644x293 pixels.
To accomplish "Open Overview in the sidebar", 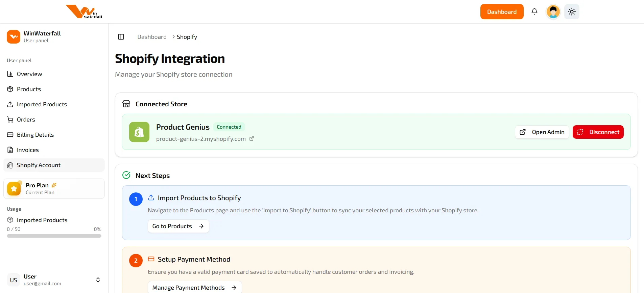I will [x=54, y=74].
